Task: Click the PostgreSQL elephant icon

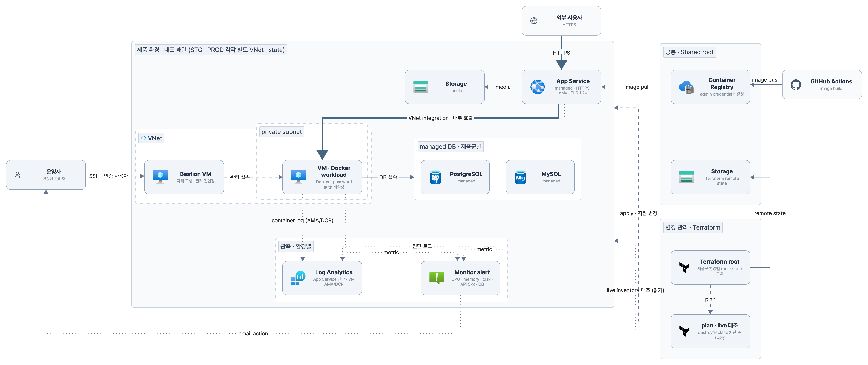Action: tap(435, 177)
